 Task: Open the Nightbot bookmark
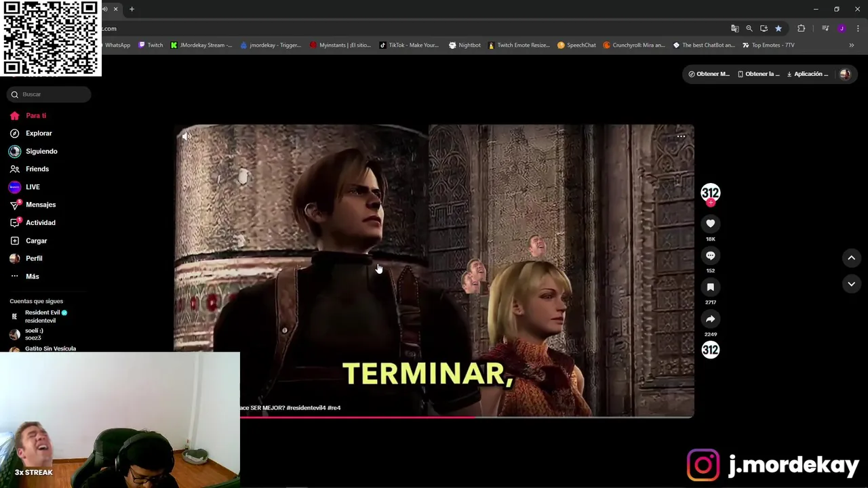coord(465,45)
